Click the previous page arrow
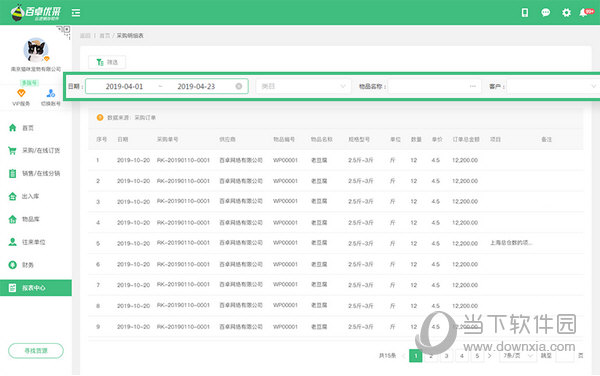The image size is (600, 376). (x=403, y=356)
